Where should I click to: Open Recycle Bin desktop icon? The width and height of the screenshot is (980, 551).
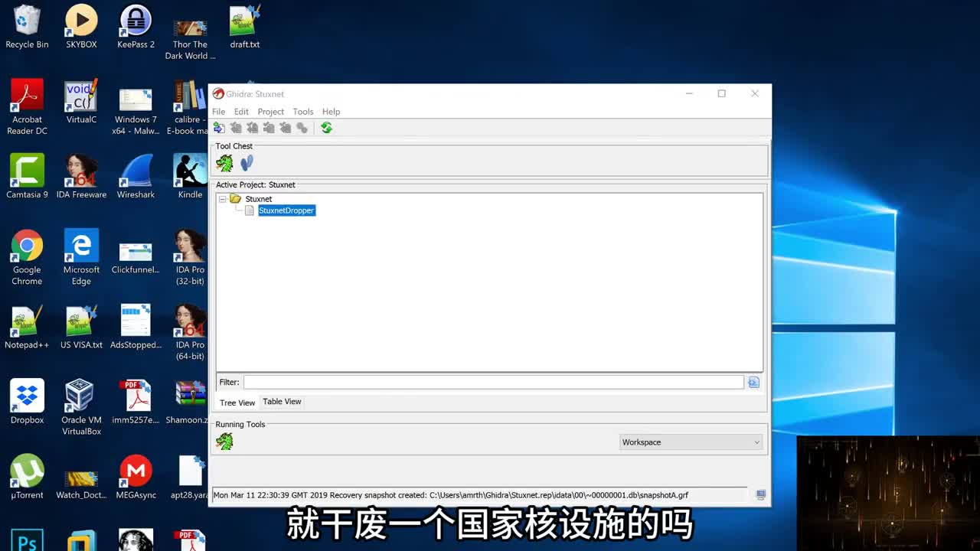coord(27,27)
